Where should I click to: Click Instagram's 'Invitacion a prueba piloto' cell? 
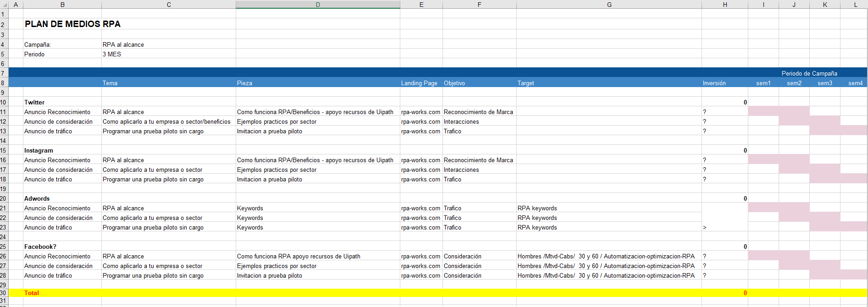[x=318, y=179]
